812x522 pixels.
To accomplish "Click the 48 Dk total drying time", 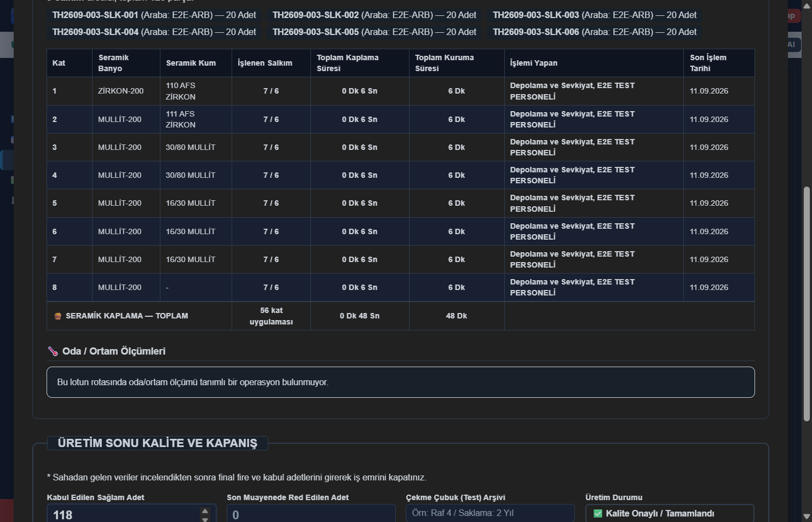I will pyautogui.click(x=457, y=316).
